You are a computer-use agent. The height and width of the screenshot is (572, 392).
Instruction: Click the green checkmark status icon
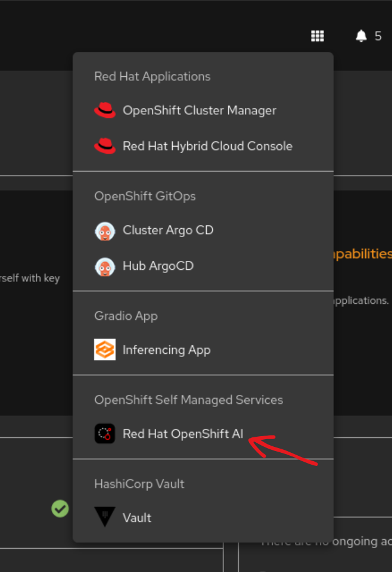pos(60,508)
